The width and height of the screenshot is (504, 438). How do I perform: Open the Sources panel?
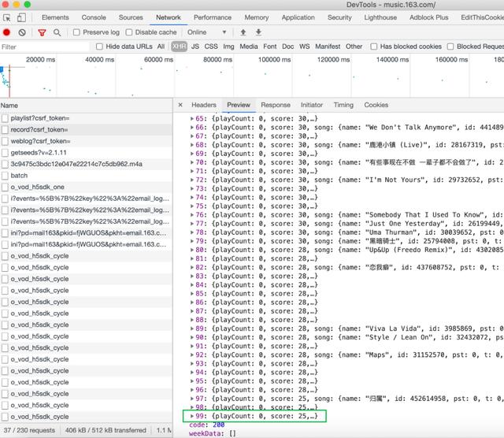(131, 17)
